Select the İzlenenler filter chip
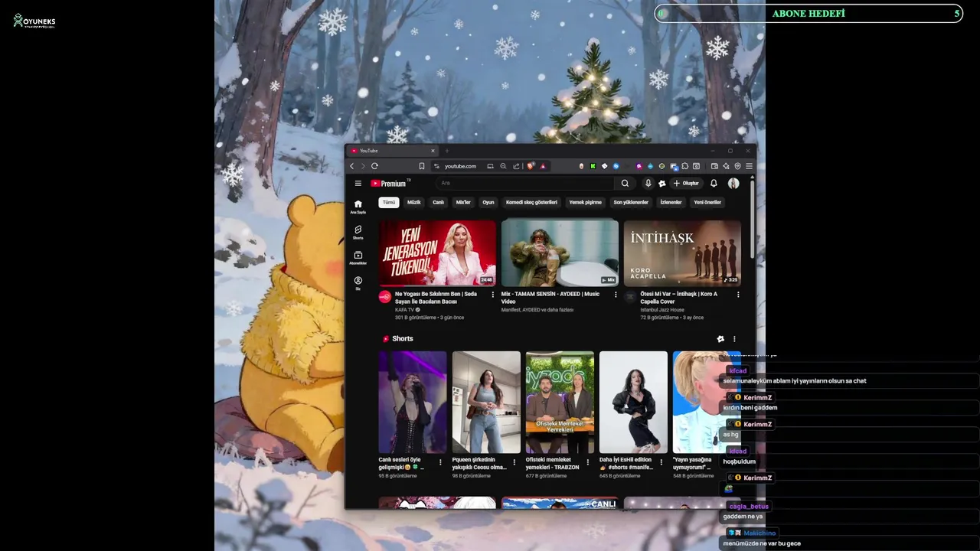Screen dimensions: 980x551 point(671,202)
